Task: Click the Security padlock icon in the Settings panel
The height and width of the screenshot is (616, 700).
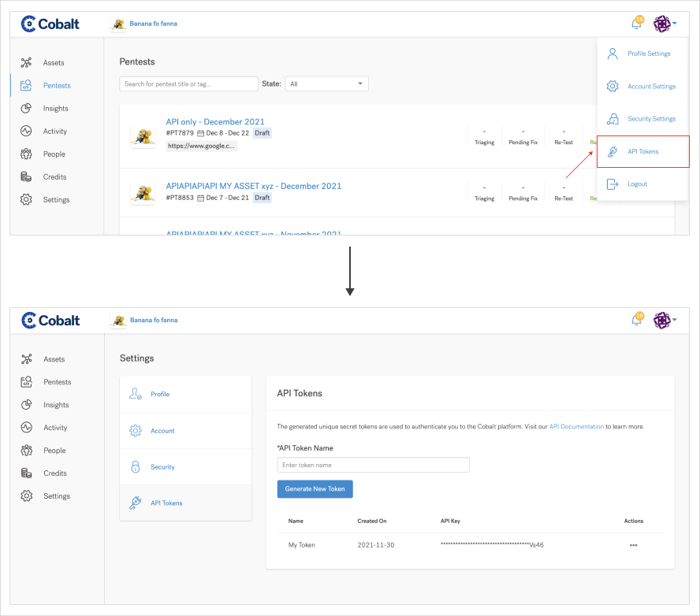Action: [x=135, y=467]
